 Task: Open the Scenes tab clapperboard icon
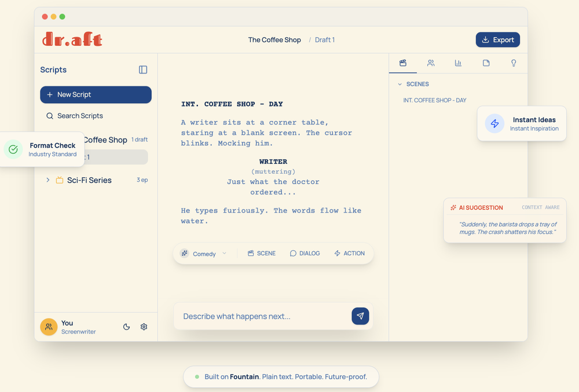[x=403, y=63]
